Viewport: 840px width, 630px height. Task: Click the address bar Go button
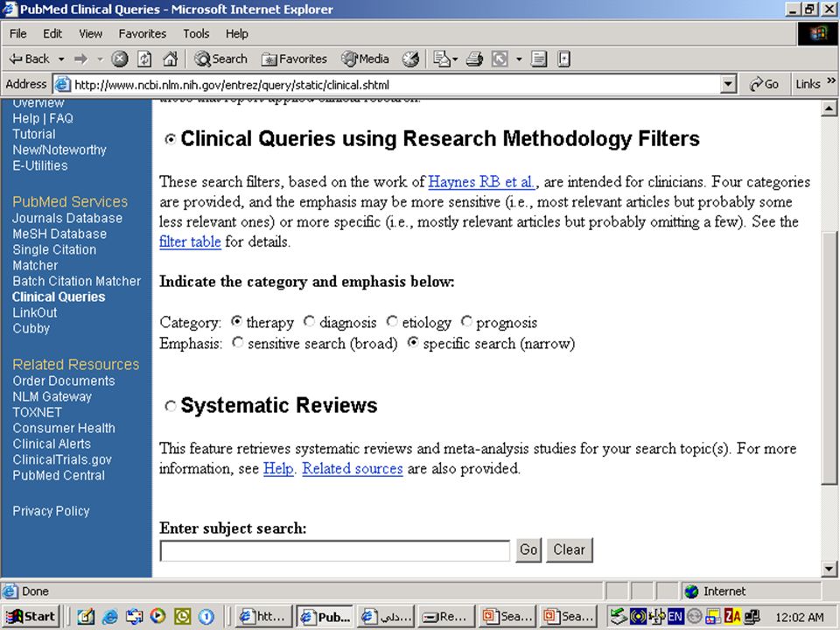click(764, 84)
